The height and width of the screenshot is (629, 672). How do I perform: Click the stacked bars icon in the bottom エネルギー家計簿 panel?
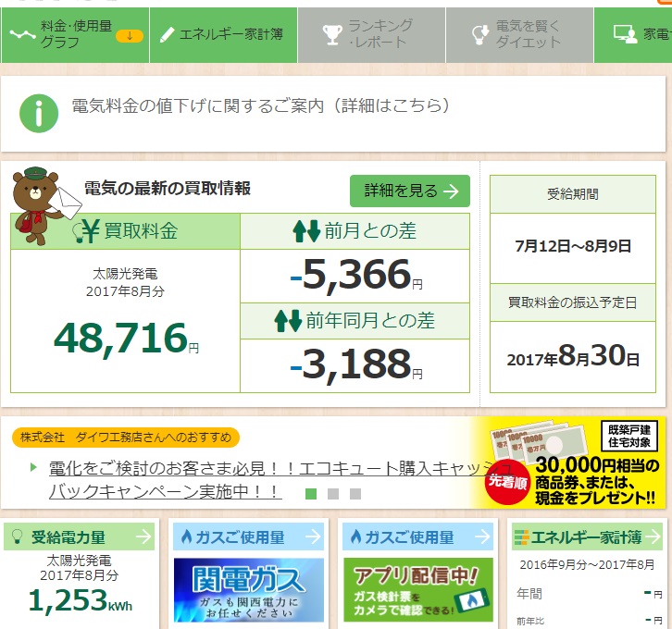pos(523,536)
